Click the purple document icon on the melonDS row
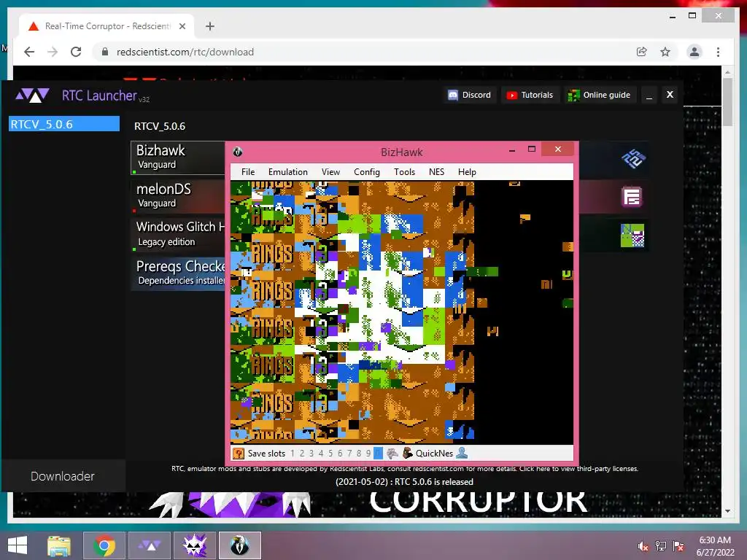Image resolution: width=747 pixels, height=560 pixels. (632, 197)
